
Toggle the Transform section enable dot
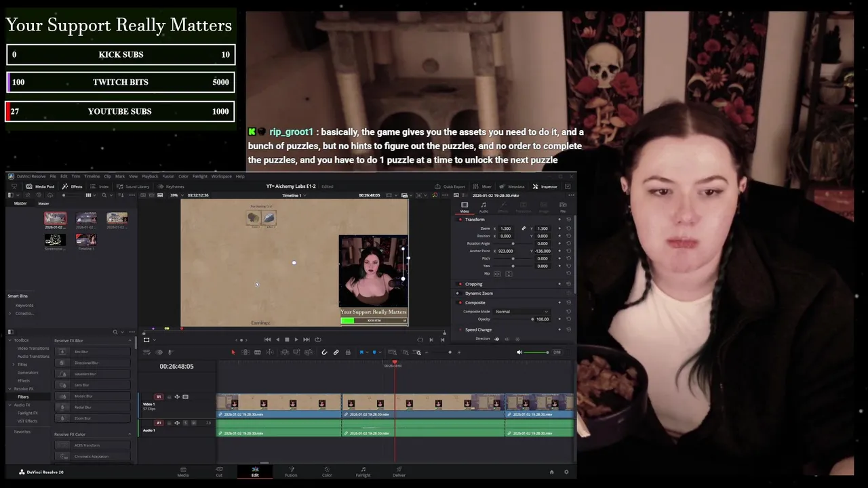pos(460,220)
